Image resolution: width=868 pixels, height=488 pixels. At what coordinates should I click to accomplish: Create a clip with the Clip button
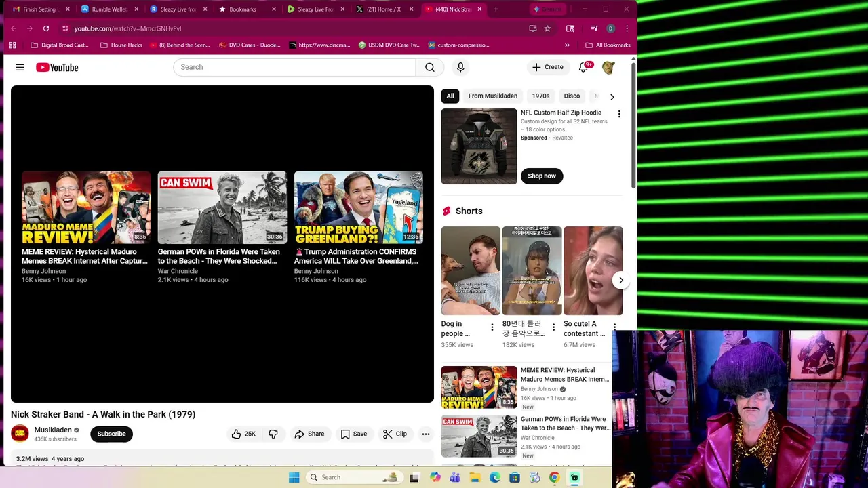coord(395,434)
